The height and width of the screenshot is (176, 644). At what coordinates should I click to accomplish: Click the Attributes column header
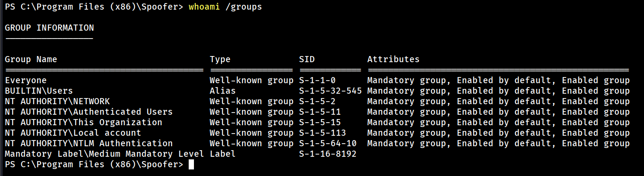tap(393, 60)
